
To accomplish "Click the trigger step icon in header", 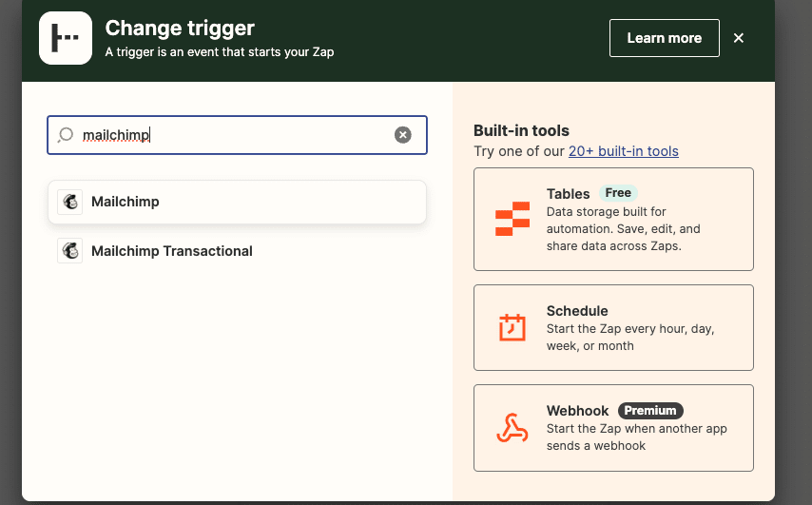I will click(66, 38).
